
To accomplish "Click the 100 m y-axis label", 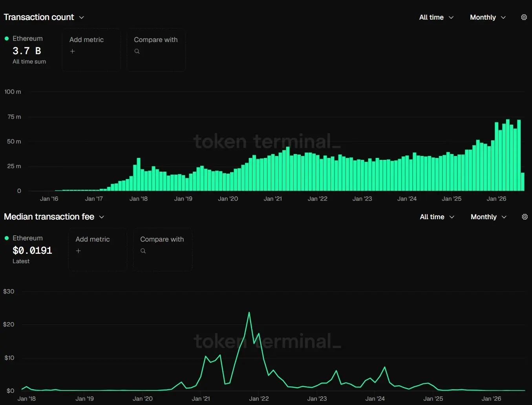I will 13,92.
